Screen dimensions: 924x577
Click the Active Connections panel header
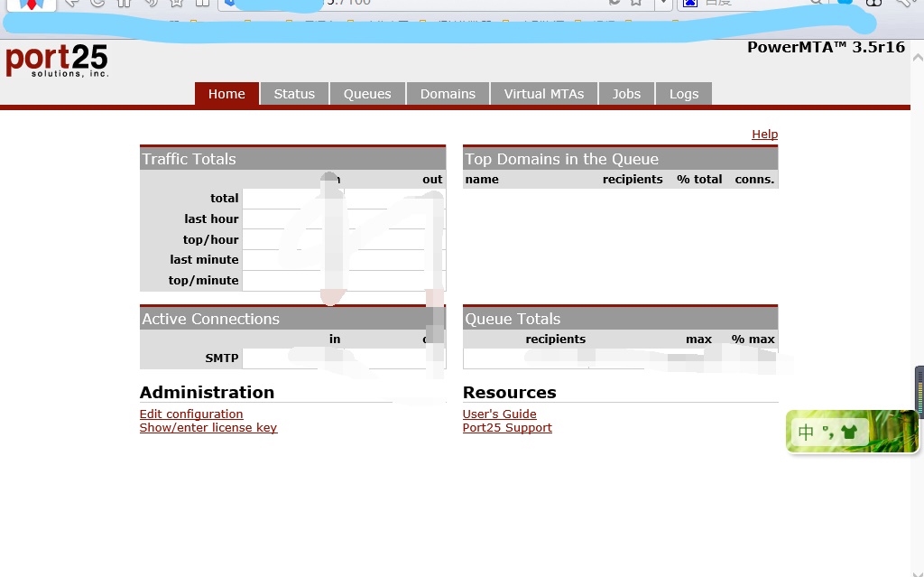point(293,319)
